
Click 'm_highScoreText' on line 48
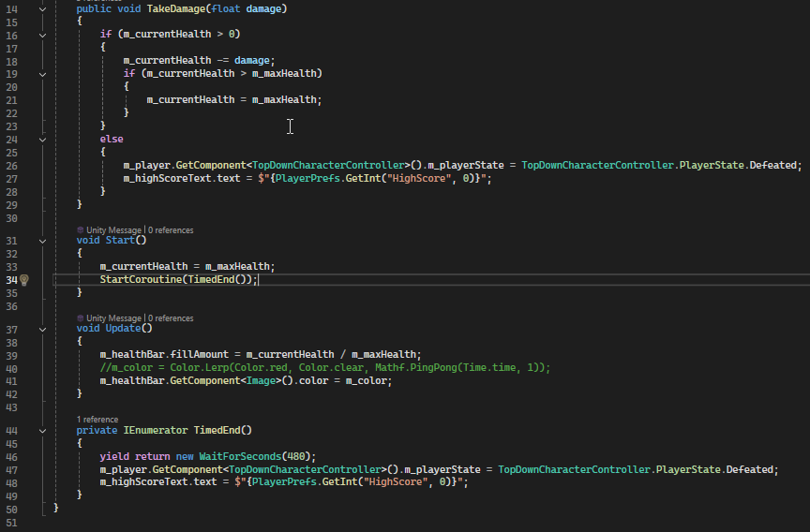coord(143,482)
